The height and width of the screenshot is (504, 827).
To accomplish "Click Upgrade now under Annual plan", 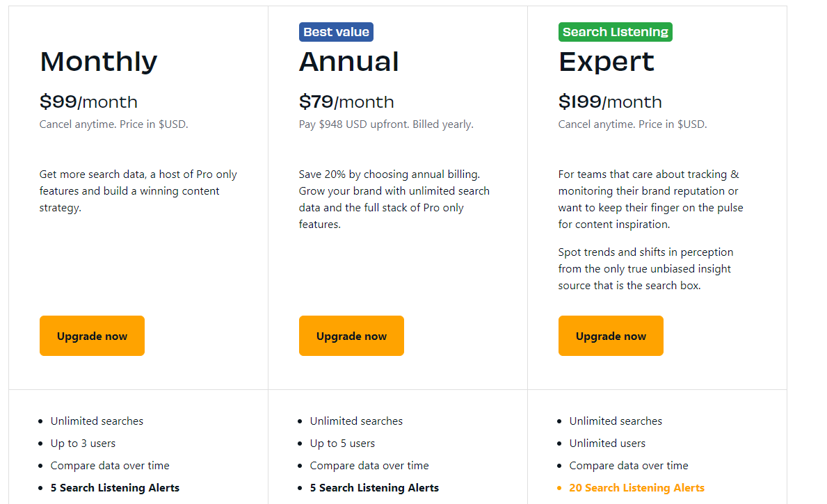I will (351, 336).
